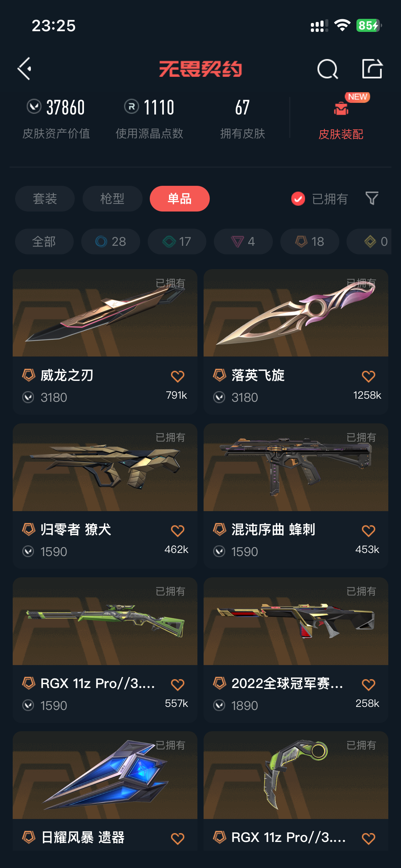Favorite 混沌序曲 蜂刺 heart icon
Screen dimensions: 401x868
point(368,531)
